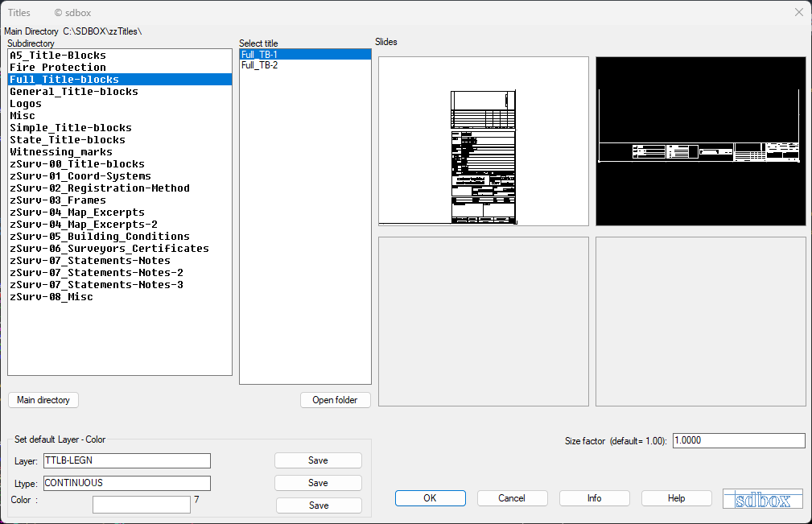Select A5_Title-Blocks subdirectory
812x524 pixels.
(120, 56)
